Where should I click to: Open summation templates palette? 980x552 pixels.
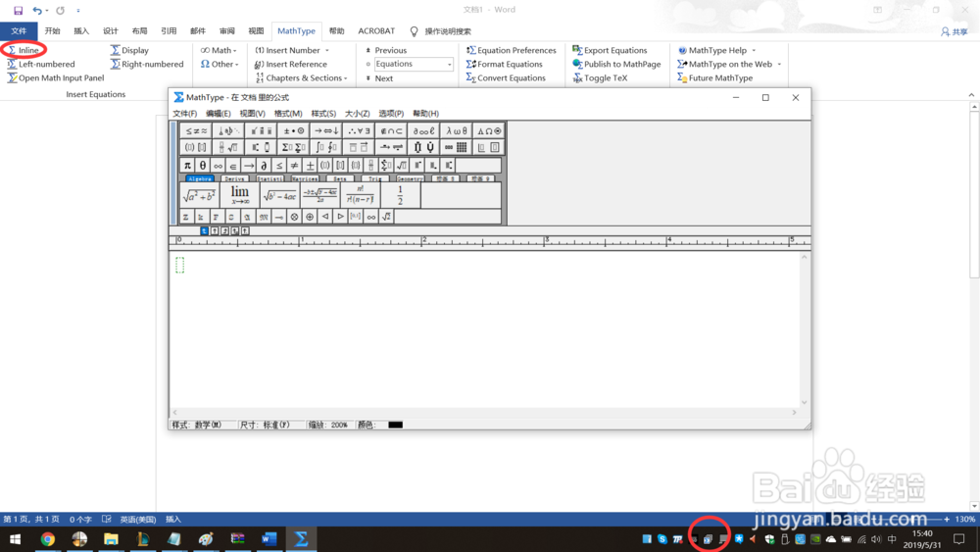coord(293,147)
